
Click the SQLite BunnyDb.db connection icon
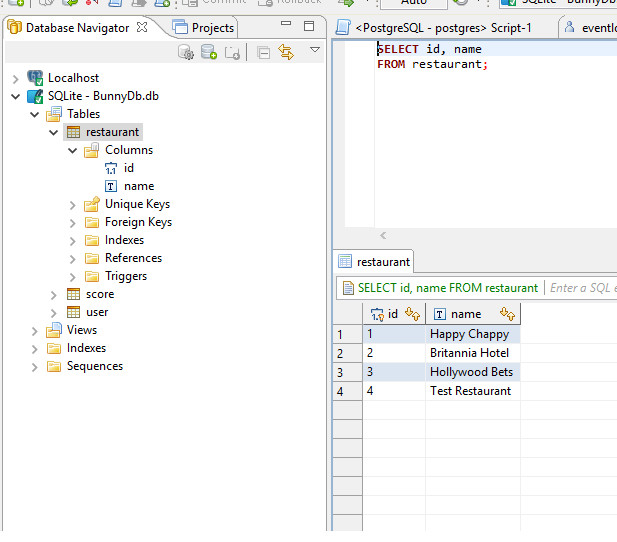[x=35, y=96]
